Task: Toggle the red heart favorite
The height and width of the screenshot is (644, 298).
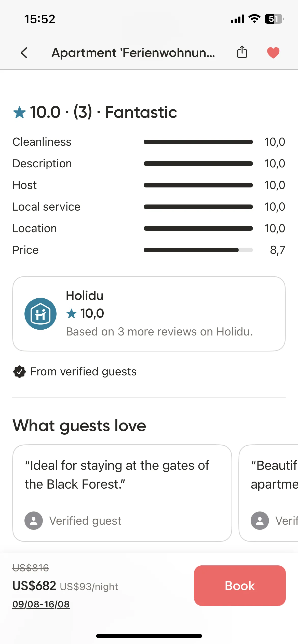Action: click(x=273, y=53)
